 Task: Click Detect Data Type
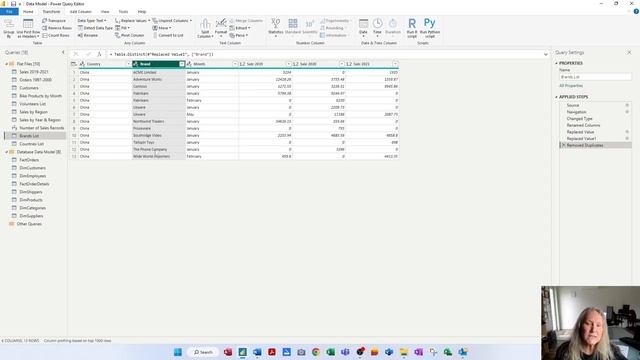pyautogui.click(x=95, y=28)
